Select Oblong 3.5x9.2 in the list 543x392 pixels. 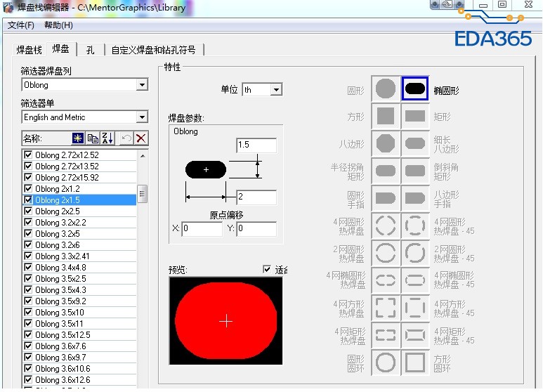tap(79, 301)
